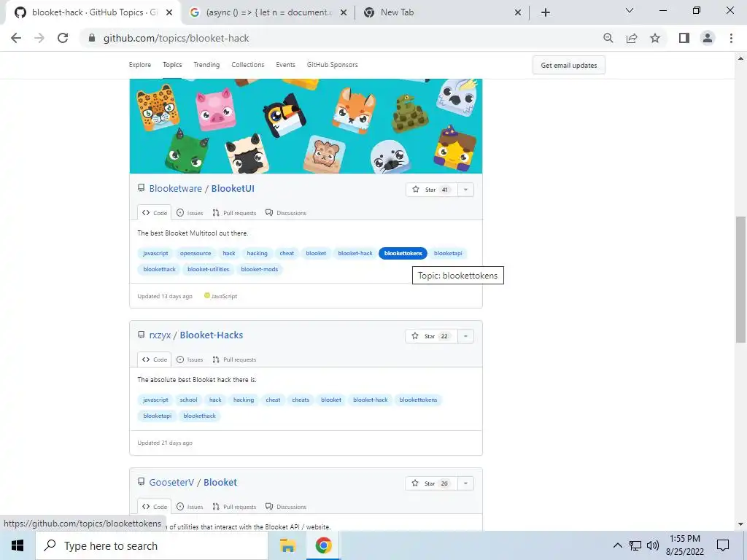The image size is (747, 560).
Task: Click the highlighted blookettokens tag on BlooketUI
Action: tap(403, 253)
